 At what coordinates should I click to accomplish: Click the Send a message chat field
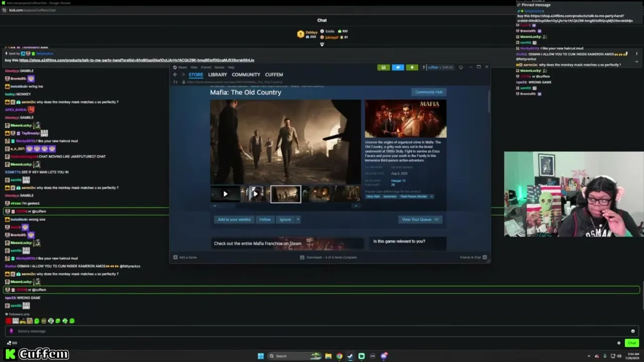322,331
